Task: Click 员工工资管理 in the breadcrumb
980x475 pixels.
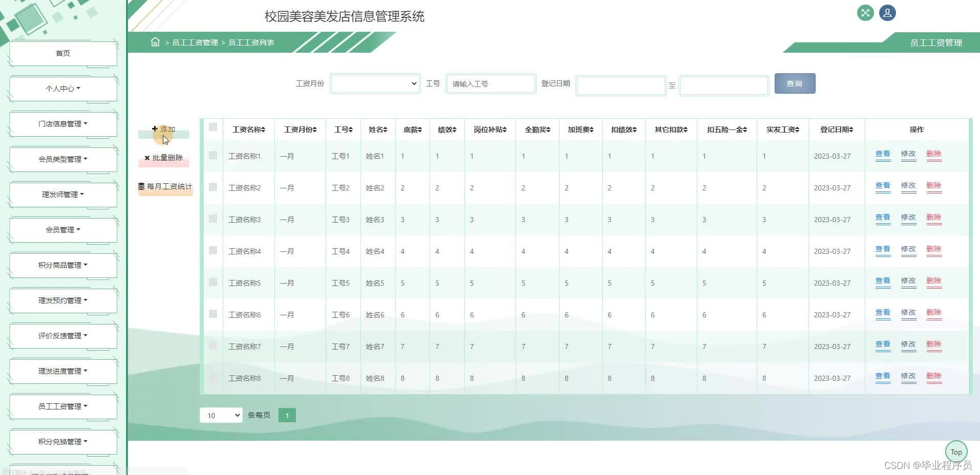Action: (195, 42)
